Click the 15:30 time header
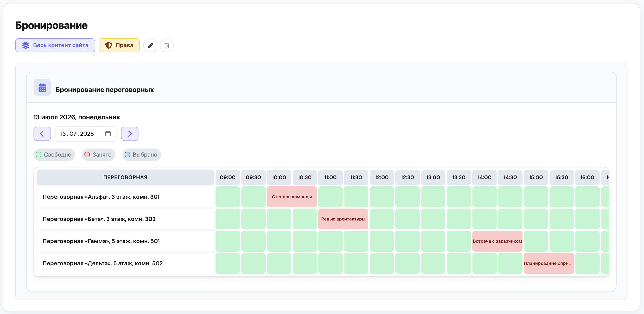This screenshot has width=644, height=314. point(561,177)
